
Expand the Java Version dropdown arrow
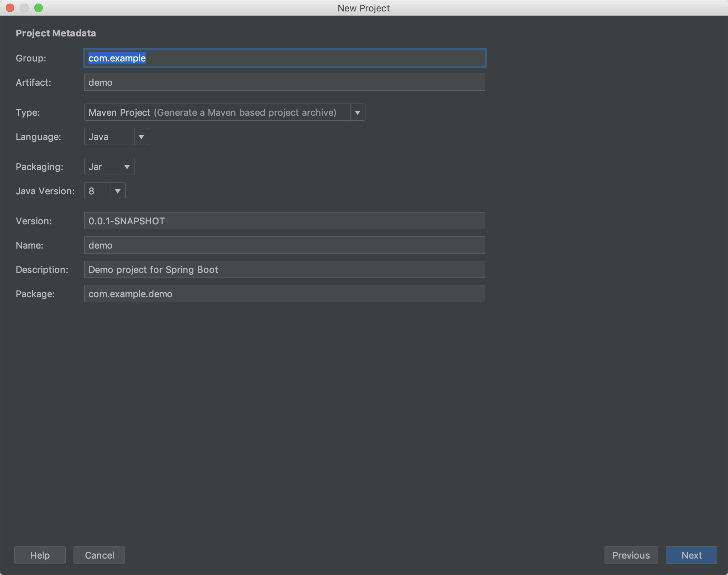point(118,191)
